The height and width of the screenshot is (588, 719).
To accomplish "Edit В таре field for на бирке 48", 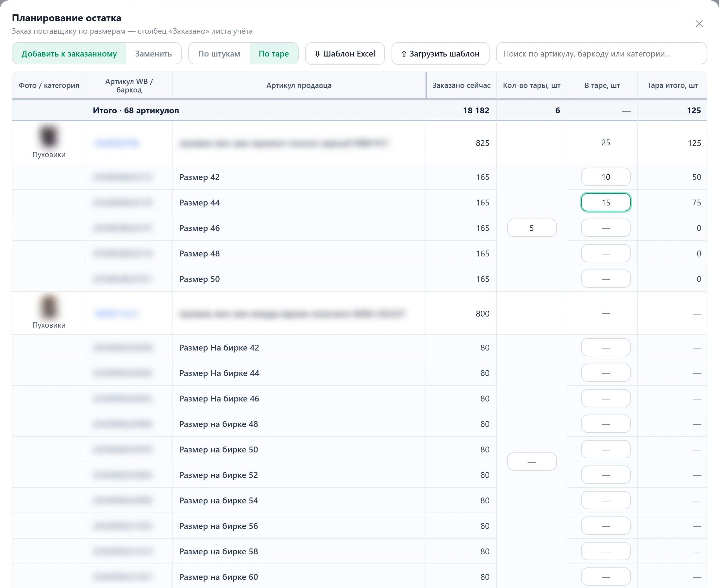I will tap(606, 424).
